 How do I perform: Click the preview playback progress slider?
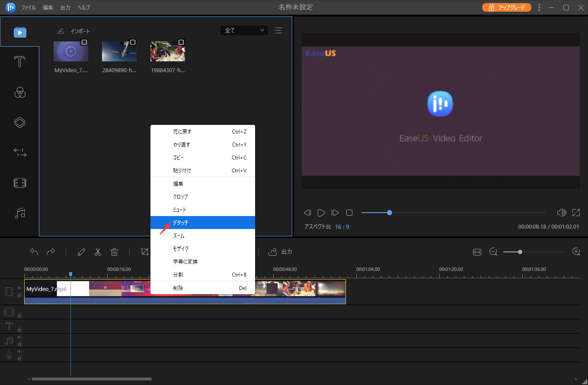(454, 213)
